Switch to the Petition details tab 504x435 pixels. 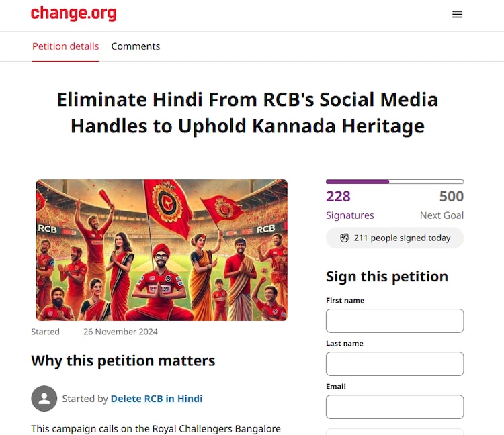[66, 46]
